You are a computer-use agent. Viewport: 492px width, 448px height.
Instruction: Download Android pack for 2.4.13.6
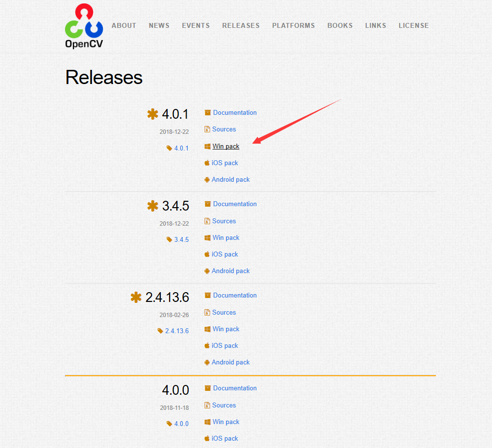pos(231,362)
